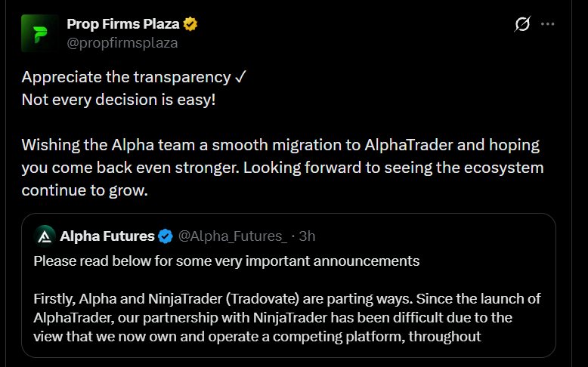Click the 'Wishing the Alpha team' sentence
The height and width of the screenshot is (367, 588).
pyautogui.click(x=280, y=145)
